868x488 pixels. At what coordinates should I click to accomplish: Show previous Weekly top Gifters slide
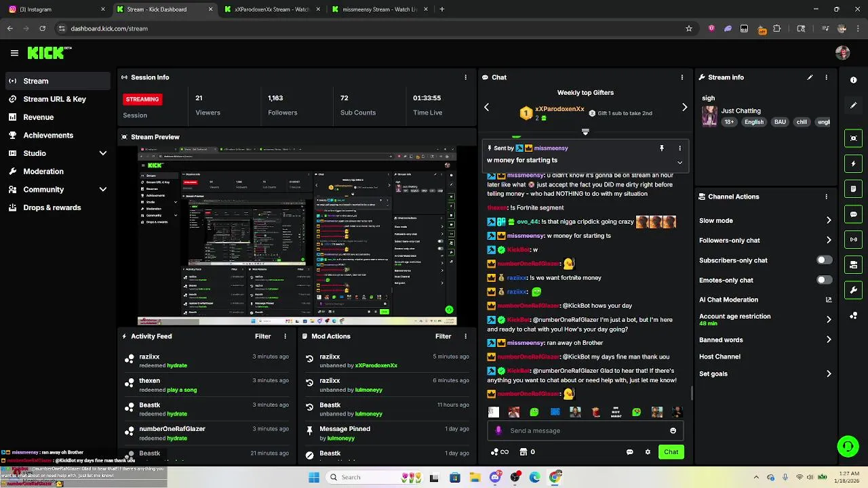(486, 107)
